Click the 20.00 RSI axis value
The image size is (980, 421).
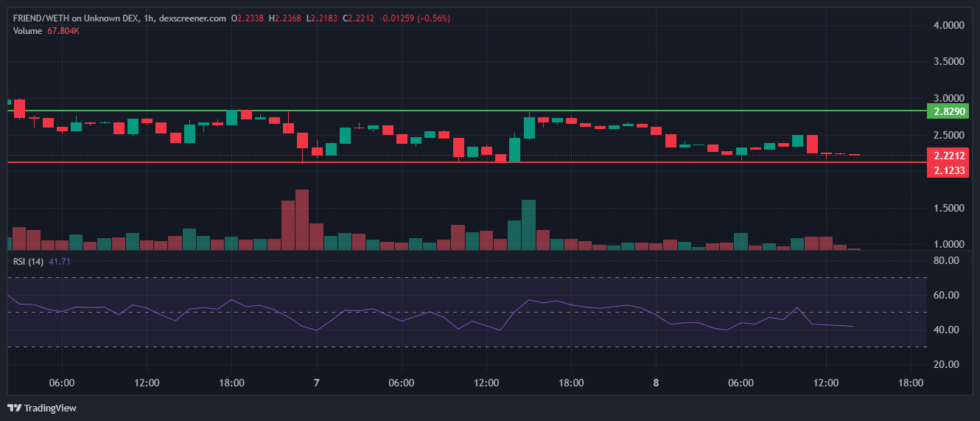[946, 364]
